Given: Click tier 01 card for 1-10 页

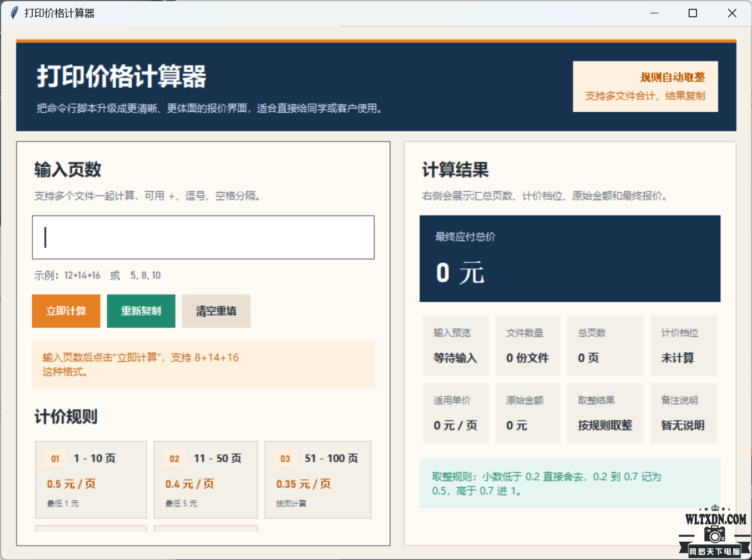Looking at the screenshot, I should tap(91, 479).
